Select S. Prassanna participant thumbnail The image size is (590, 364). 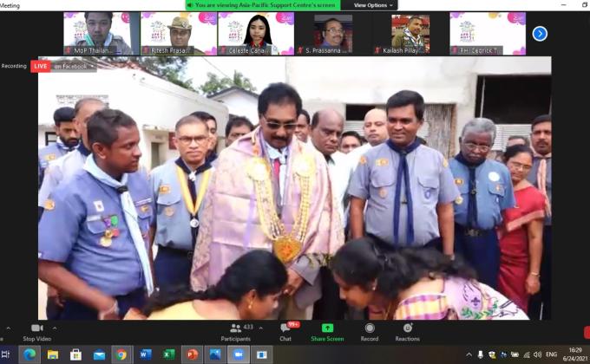333,34
